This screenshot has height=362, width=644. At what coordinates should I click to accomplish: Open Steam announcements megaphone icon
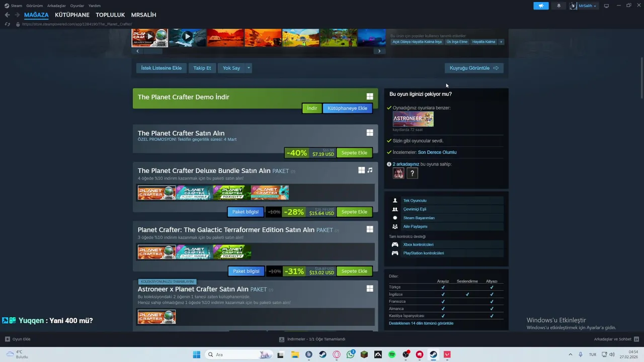click(541, 6)
